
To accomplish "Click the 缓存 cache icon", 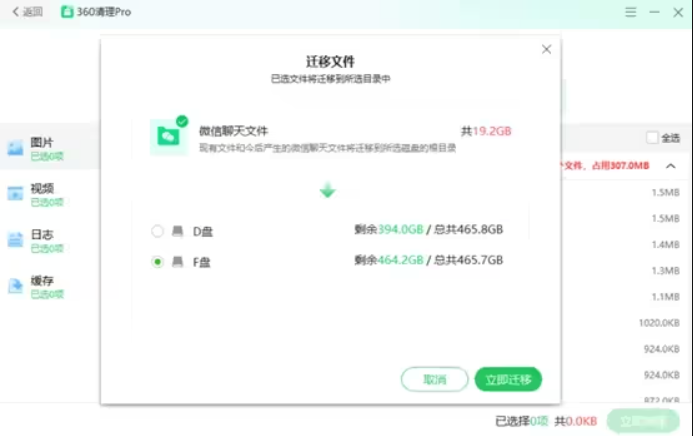I will [x=15, y=286].
